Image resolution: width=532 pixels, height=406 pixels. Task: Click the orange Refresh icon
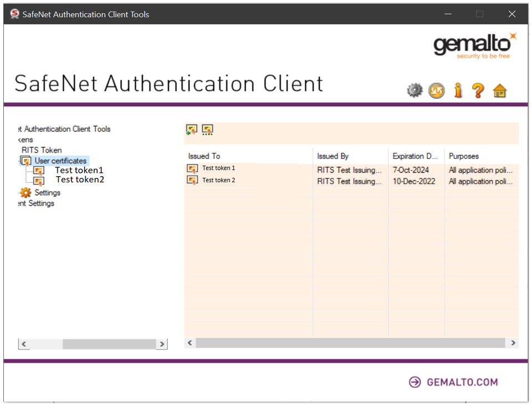point(437,90)
